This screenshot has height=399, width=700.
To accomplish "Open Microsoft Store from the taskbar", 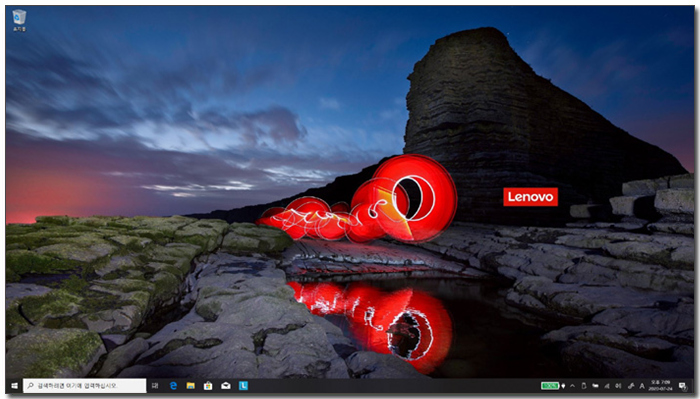I will tap(208, 386).
